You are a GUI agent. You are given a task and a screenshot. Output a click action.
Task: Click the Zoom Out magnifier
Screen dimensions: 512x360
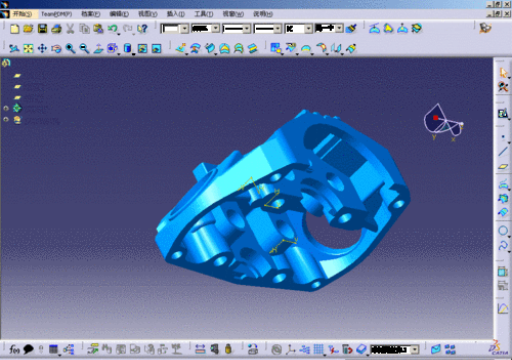tap(84, 49)
